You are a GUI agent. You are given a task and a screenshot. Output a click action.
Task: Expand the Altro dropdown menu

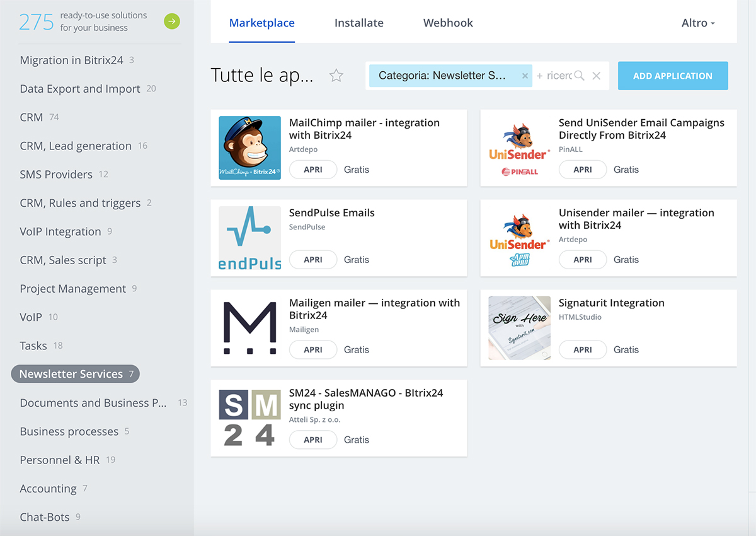(x=698, y=23)
